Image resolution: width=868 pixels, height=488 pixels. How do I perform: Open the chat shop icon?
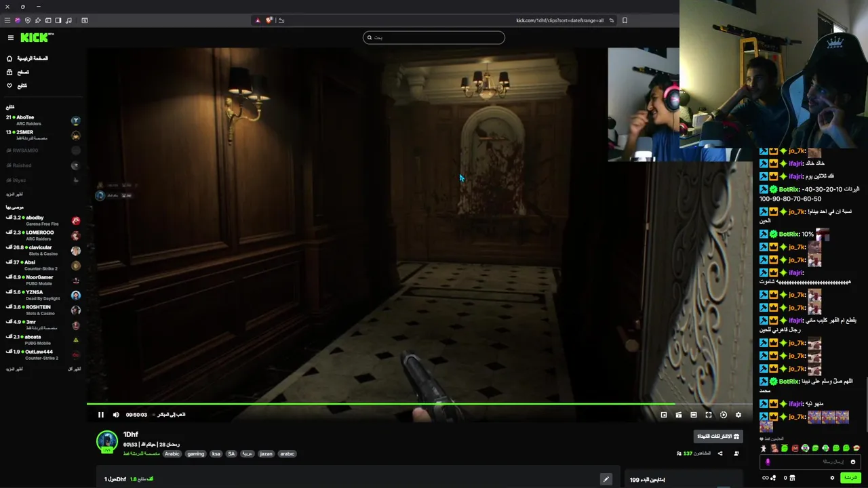[792, 478]
